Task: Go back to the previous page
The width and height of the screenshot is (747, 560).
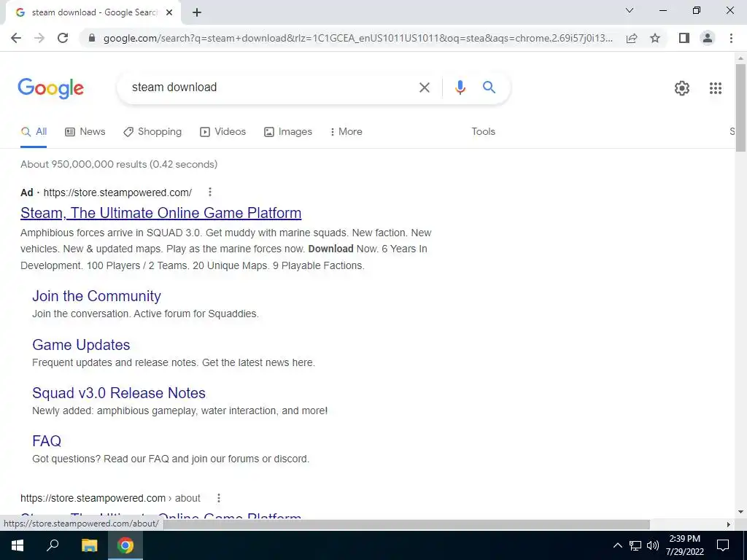Action: 16,38
